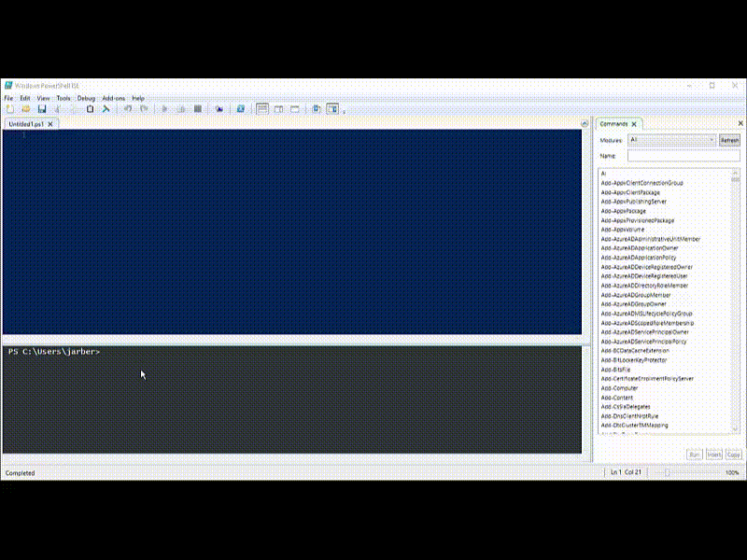Screen dimensions: 747x560
Task: Select Add-BitLockerKeyProtector in the command list
Action: click(x=634, y=360)
